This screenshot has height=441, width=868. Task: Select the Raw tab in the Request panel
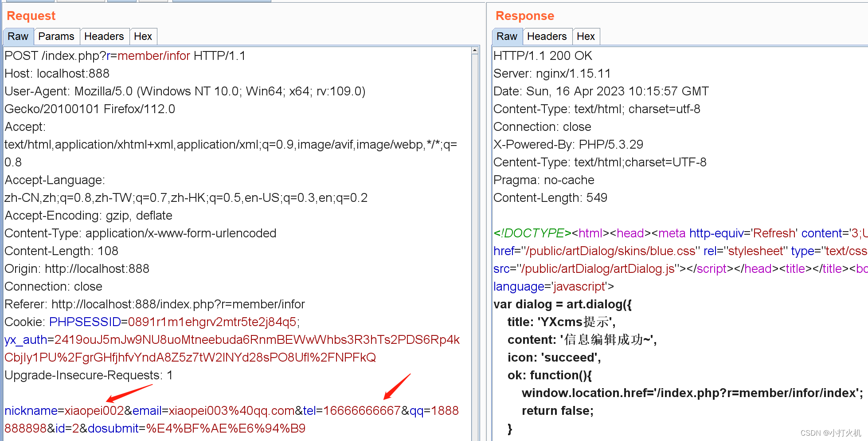[18, 36]
